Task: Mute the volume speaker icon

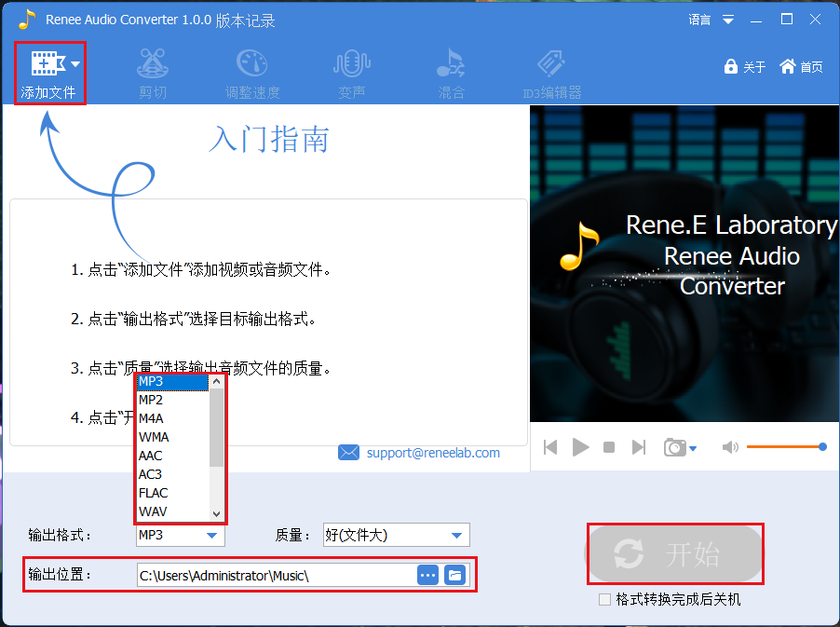Action: [x=730, y=447]
